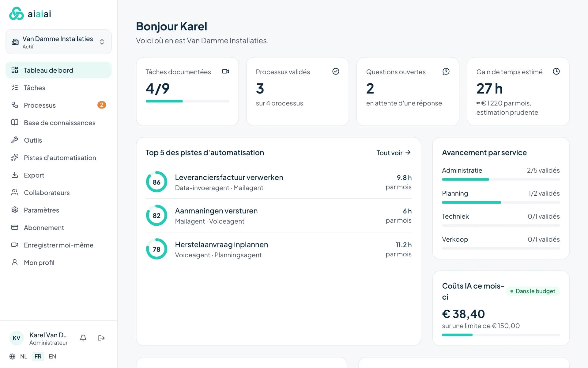Switch language to EN
The height and width of the screenshot is (368, 588).
(x=52, y=356)
